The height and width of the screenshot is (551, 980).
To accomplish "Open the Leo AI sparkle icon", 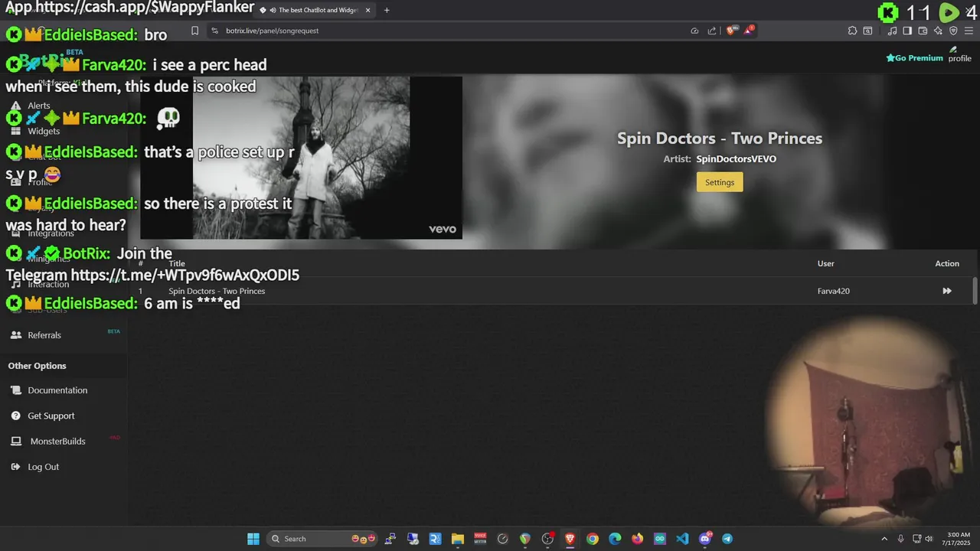I will click(x=938, y=31).
